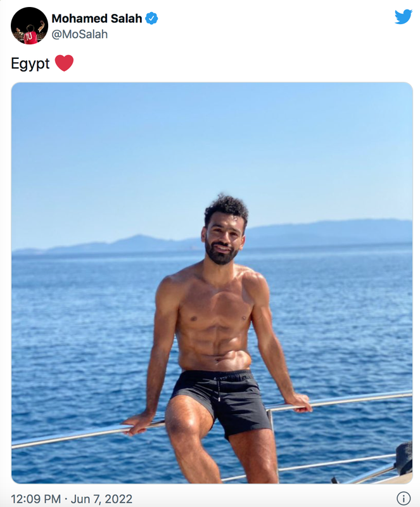This screenshot has width=420, height=507.
Task: Visit the @MoSalah handle
Action: (x=80, y=34)
